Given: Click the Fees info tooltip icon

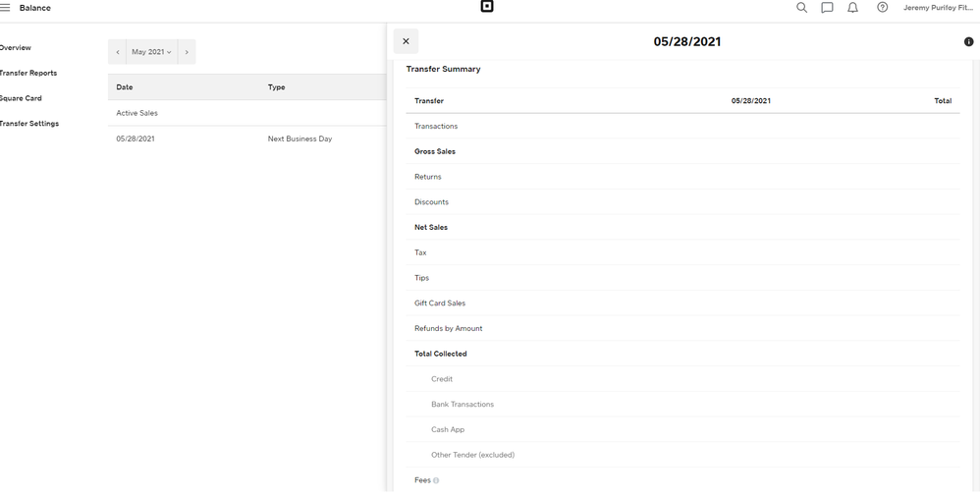Looking at the screenshot, I should point(436,480).
